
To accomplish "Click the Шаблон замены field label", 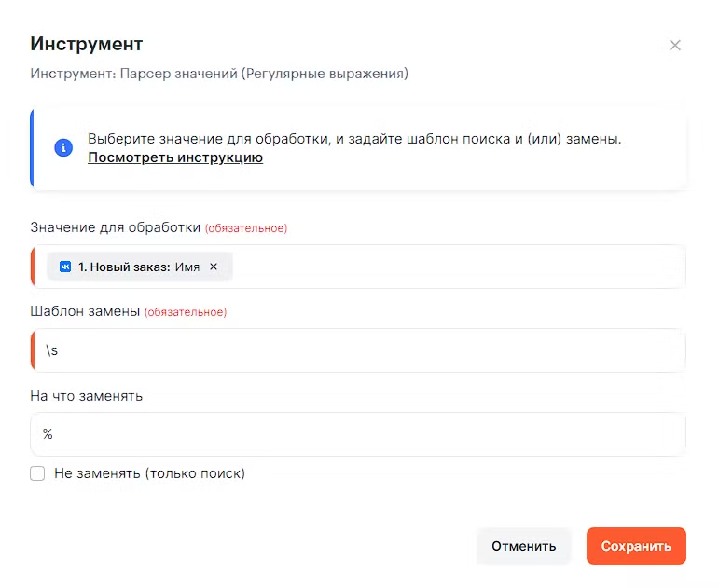I will point(85,311).
